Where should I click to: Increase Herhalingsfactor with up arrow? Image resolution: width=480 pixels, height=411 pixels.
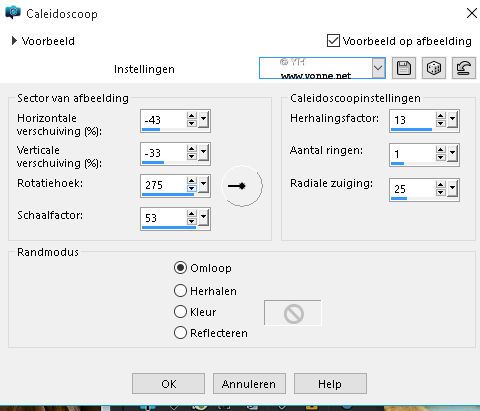[x=440, y=116]
